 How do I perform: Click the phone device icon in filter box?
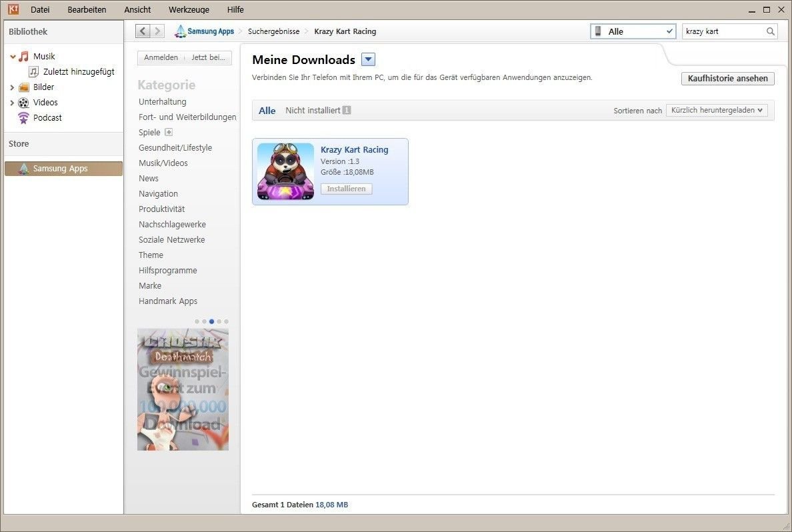coord(598,31)
